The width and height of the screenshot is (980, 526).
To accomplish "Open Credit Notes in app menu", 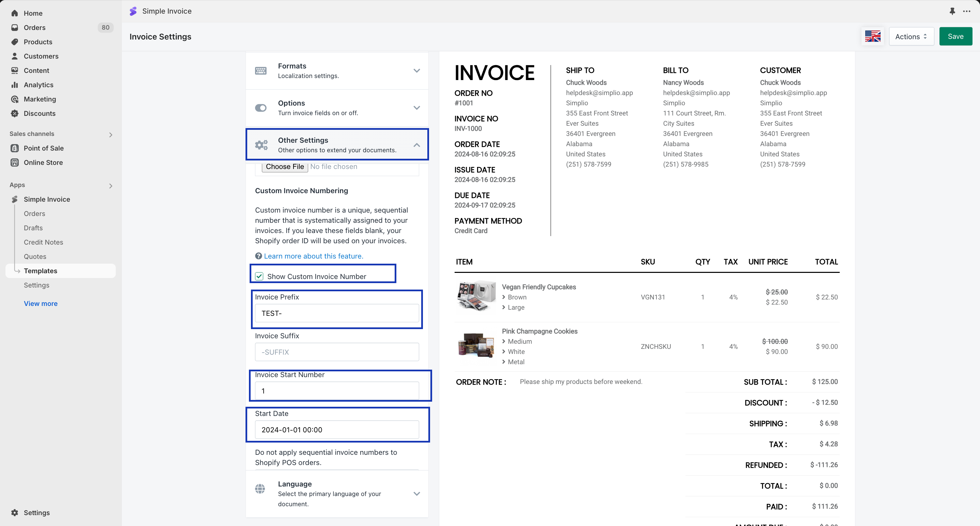I will (x=43, y=242).
